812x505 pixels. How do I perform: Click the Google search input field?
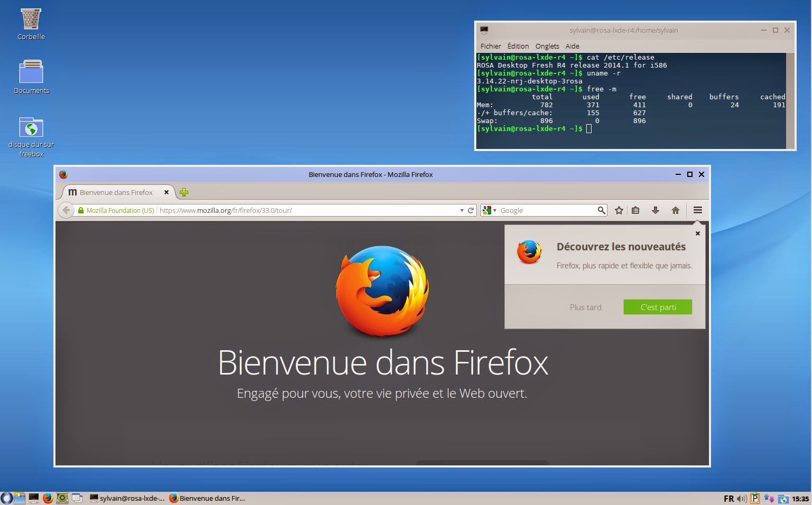point(548,210)
